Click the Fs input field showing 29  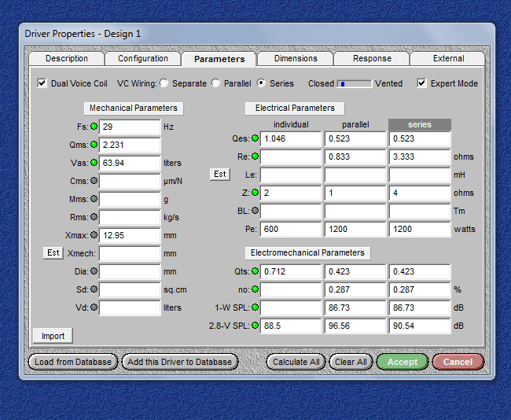(130, 127)
